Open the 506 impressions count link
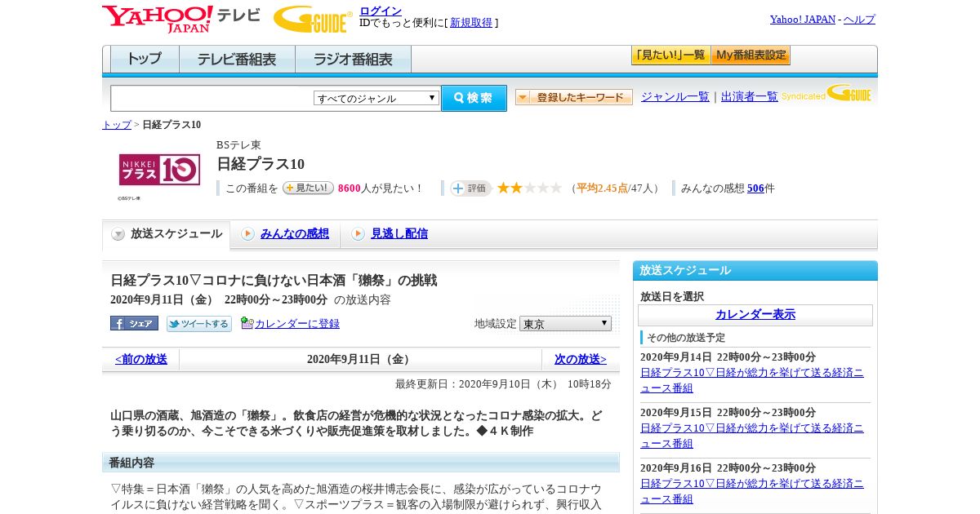Image resolution: width=980 pixels, height=514 pixels. [755, 188]
